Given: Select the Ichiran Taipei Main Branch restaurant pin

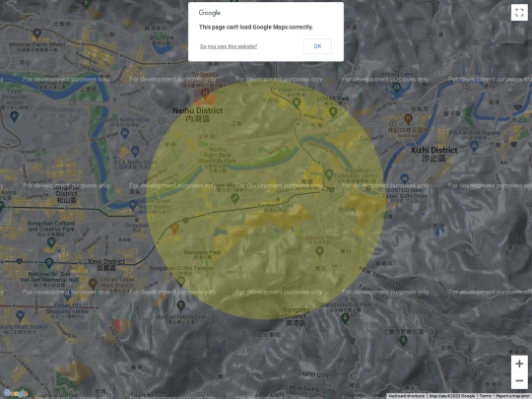Looking at the screenshot, I should [93, 283].
